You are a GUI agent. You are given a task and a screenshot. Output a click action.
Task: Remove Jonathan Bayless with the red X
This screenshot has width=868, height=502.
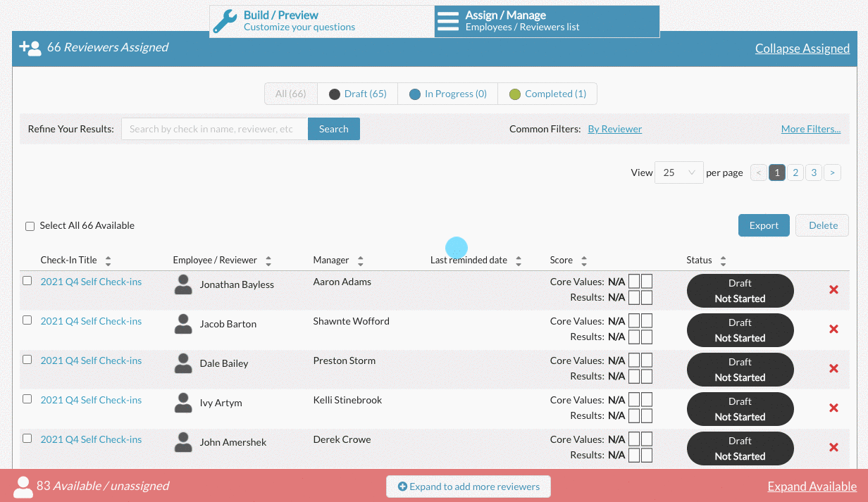pos(833,289)
